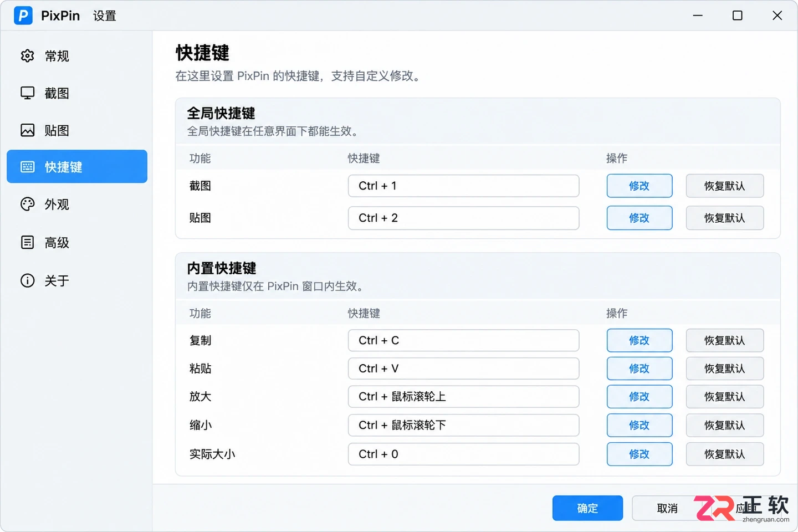Click the 实际大小 function label

pos(212,454)
